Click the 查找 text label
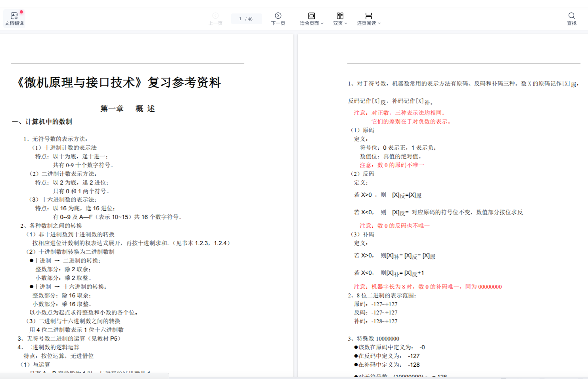This screenshot has width=588, height=379. click(571, 23)
